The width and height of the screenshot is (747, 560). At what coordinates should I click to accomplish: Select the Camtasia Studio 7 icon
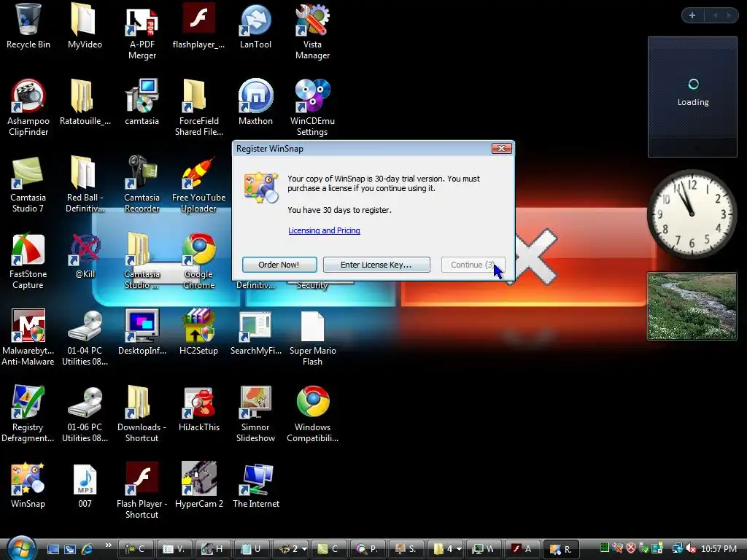click(28, 172)
